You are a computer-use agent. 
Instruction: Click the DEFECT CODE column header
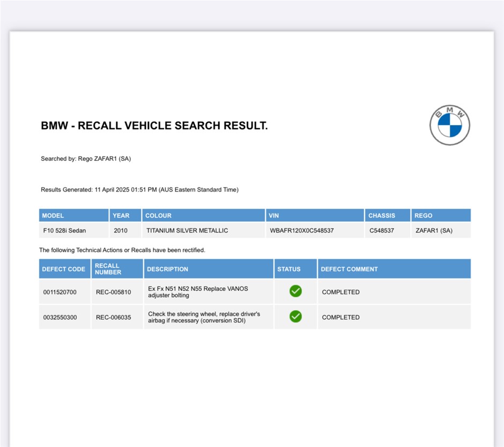point(64,269)
